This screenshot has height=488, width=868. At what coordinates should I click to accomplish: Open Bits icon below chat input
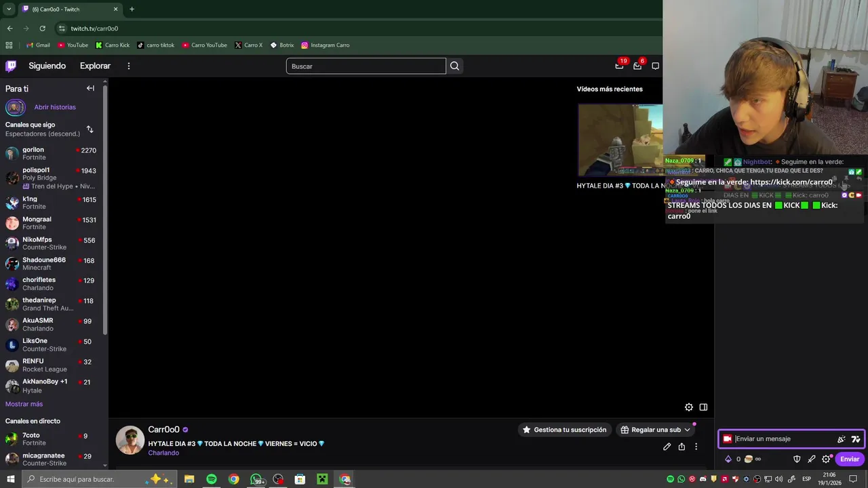click(x=728, y=459)
